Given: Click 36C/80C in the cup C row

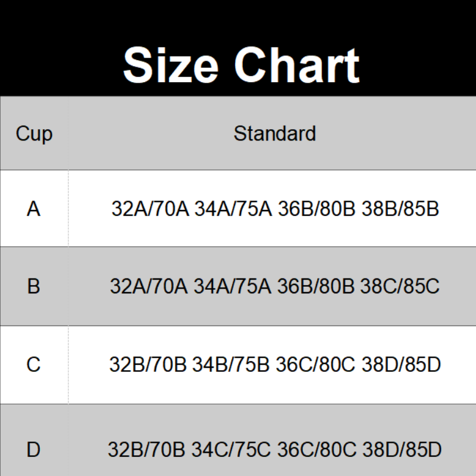Looking at the screenshot, I should [316, 364].
